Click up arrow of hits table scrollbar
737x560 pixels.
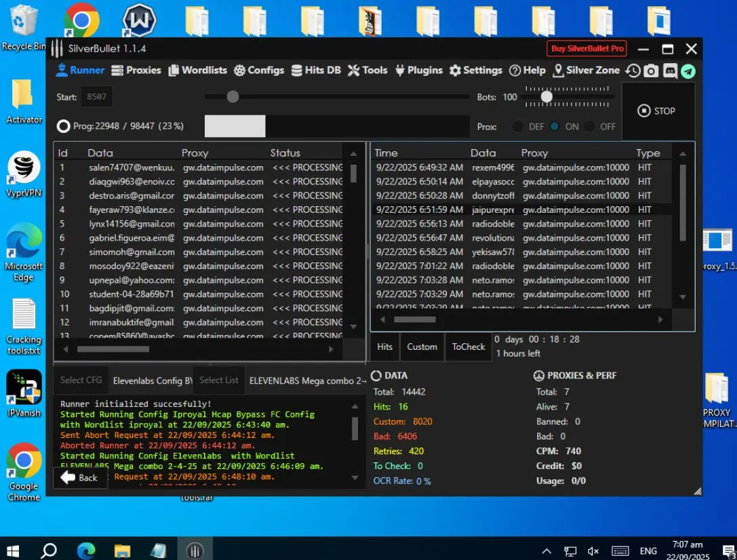coord(683,154)
